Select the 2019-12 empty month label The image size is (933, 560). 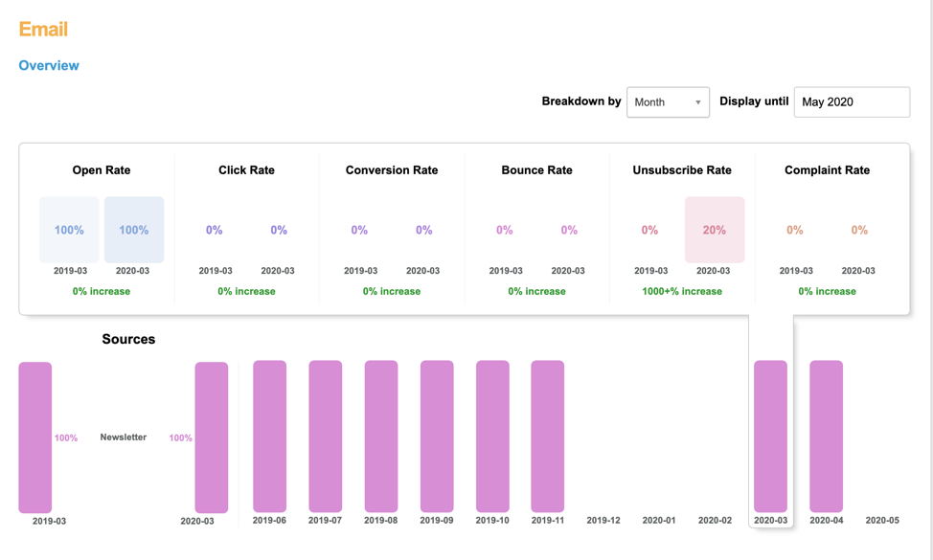(x=603, y=521)
